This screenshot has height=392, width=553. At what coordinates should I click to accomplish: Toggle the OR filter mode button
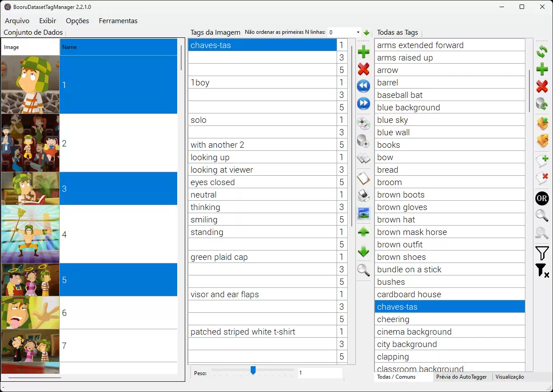[x=542, y=198]
